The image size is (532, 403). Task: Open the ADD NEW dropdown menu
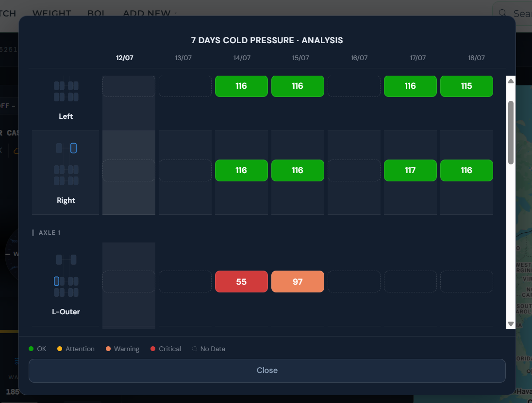[150, 13]
